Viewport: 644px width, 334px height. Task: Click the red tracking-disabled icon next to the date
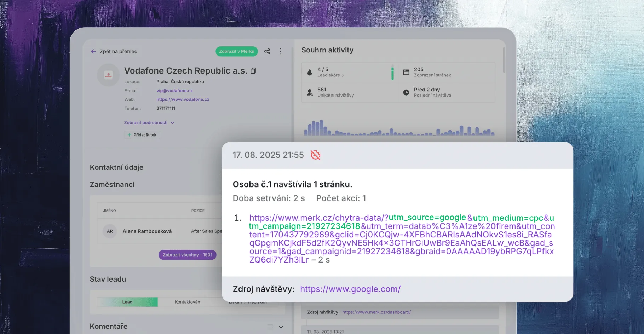pyautogui.click(x=315, y=155)
